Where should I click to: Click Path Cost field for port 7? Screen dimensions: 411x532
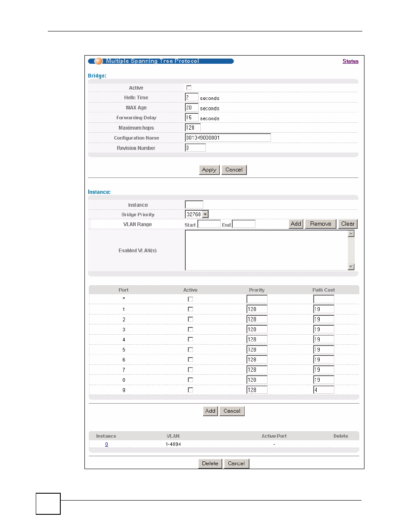point(324,370)
